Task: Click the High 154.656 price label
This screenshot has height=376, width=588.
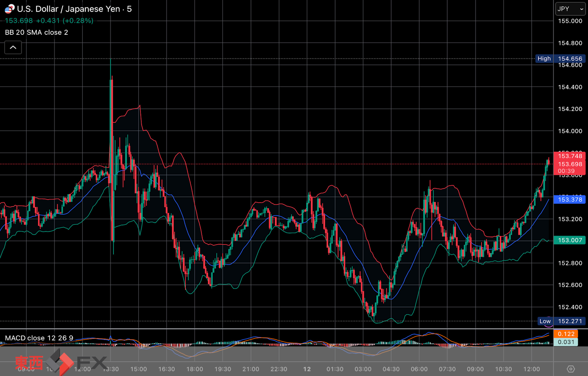Action: click(560, 59)
